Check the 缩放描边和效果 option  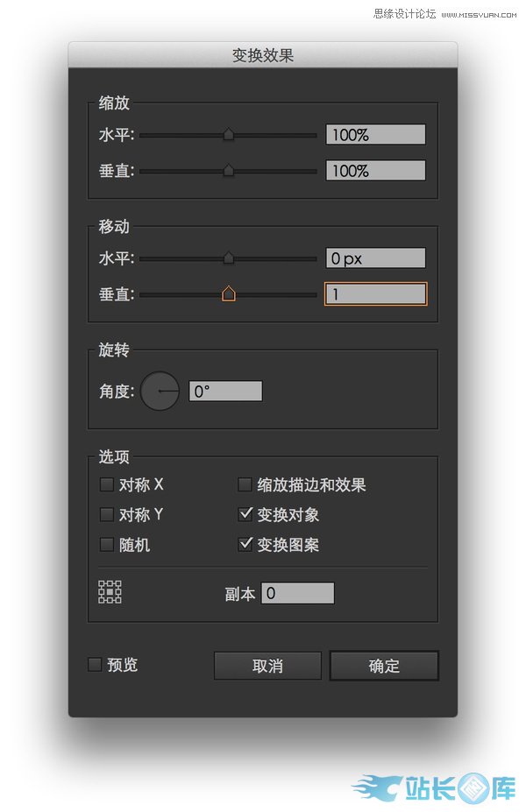245,484
